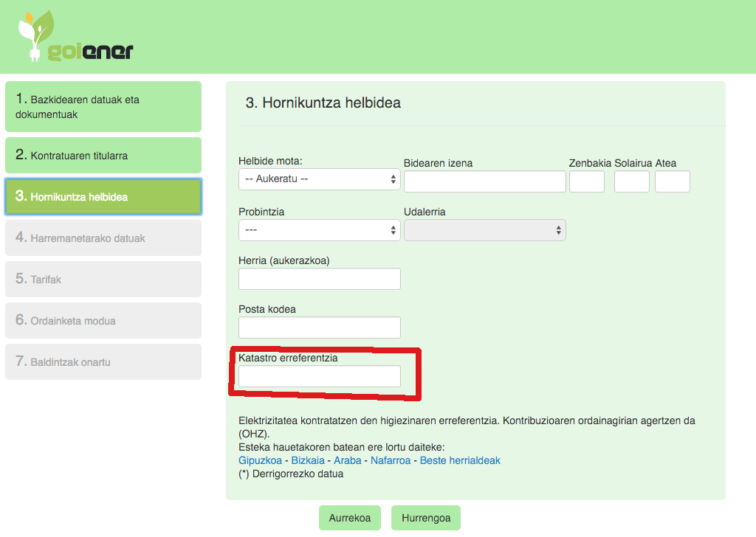Open step 5 Tarifak

[103, 280]
